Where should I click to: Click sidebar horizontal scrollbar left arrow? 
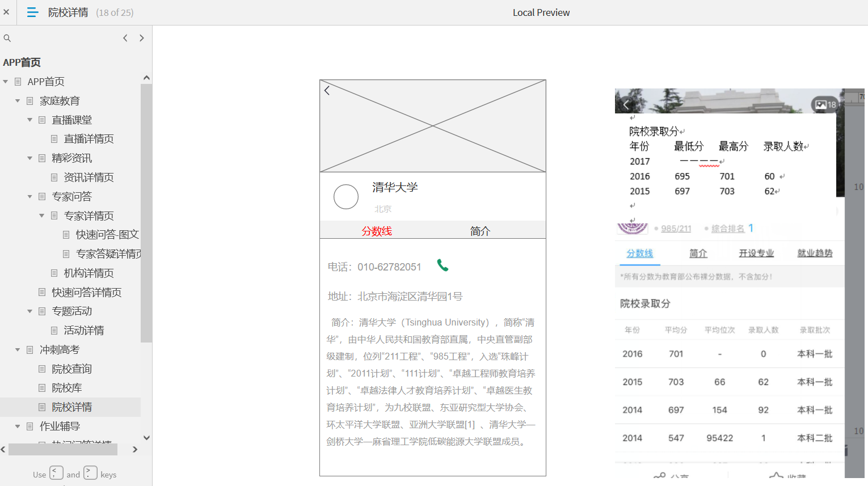coord(3,449)
